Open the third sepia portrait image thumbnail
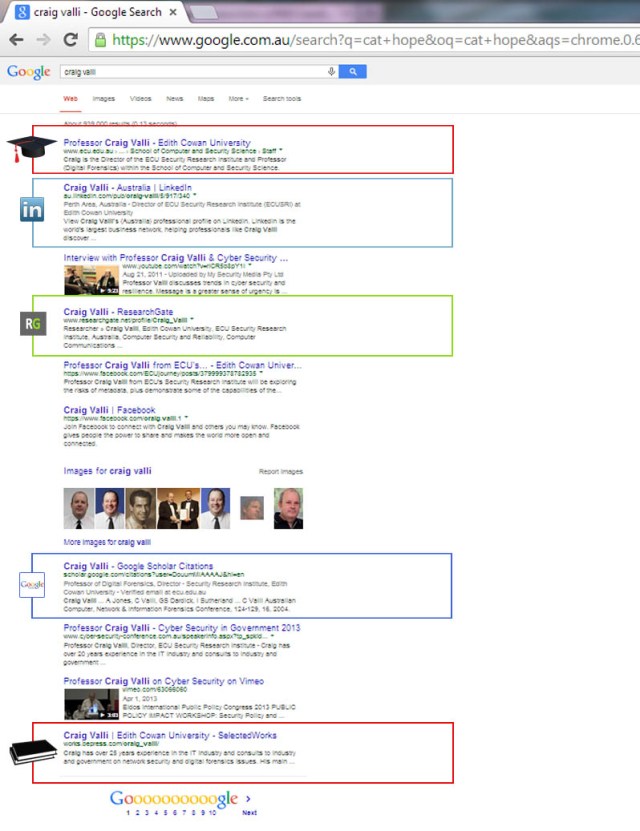 click(140, 508)
